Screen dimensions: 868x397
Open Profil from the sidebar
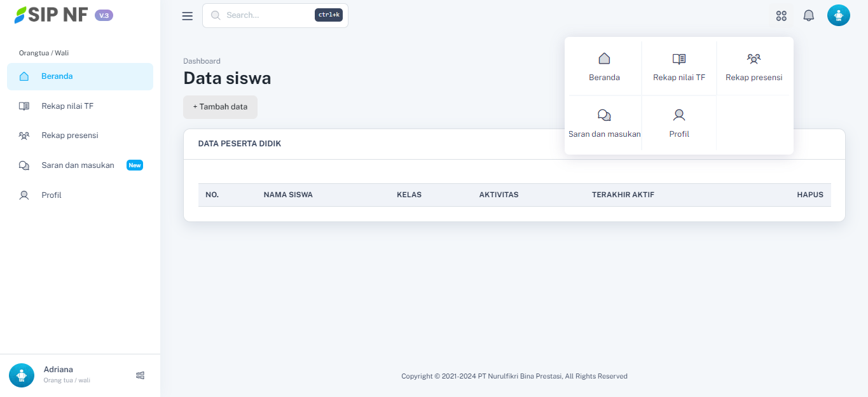(x=52, y=195)
